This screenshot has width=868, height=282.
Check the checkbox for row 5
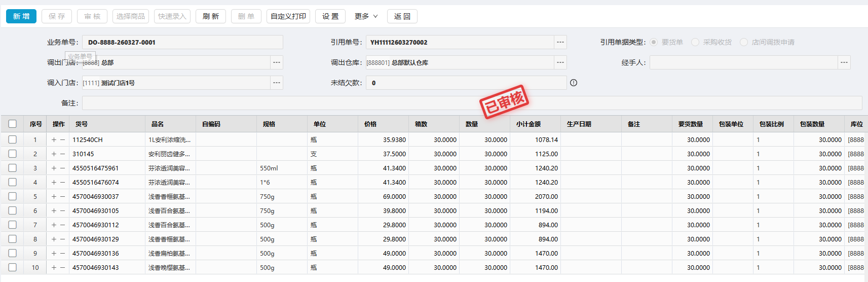pos(13,196)
